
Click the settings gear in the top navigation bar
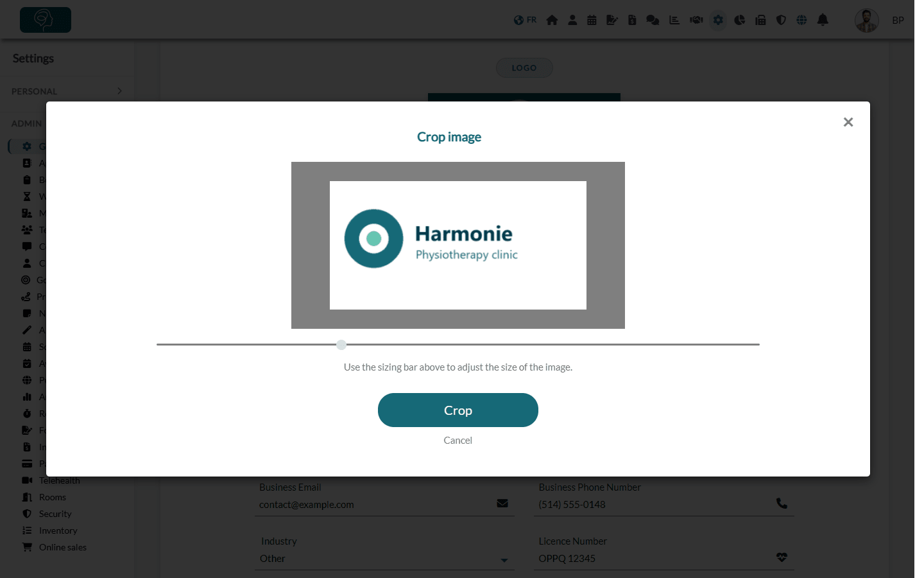click(x=718, y=20)
